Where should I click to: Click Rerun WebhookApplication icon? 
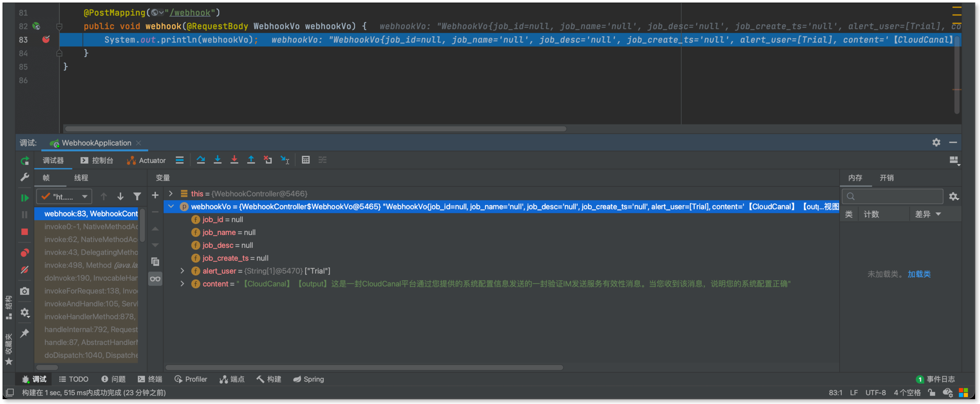pos(25,161)
